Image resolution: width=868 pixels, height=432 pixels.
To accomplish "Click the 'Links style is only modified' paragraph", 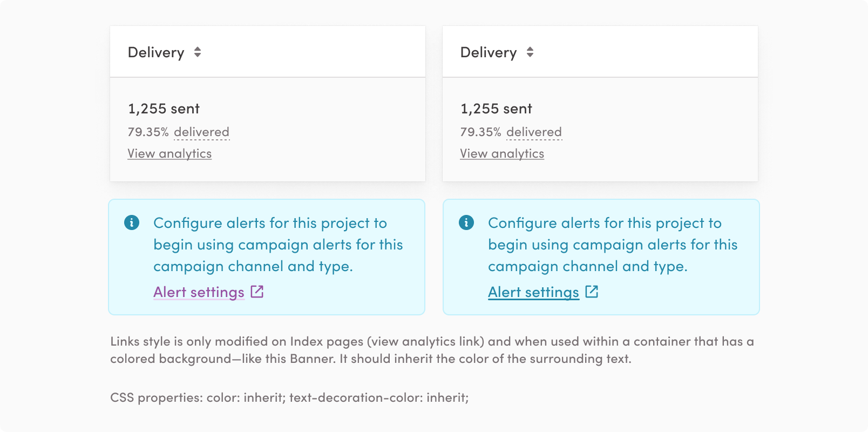I will 432,350.
